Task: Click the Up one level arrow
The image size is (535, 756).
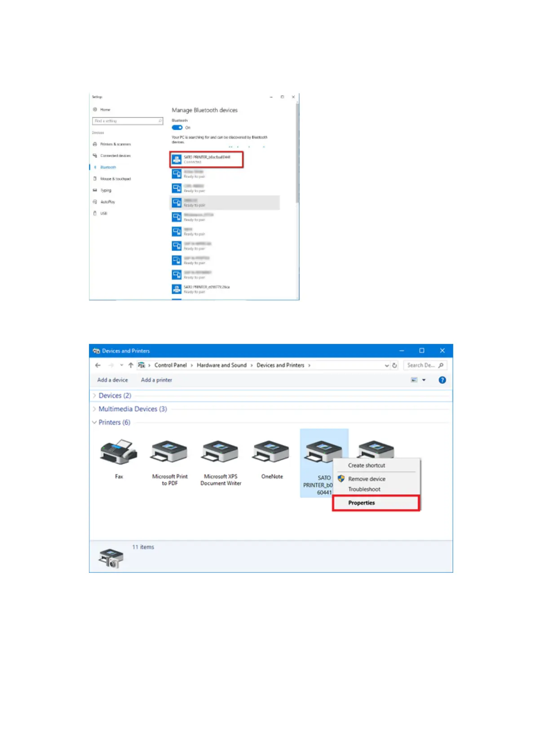Action: pyautogui.click(x=131, y=365)
